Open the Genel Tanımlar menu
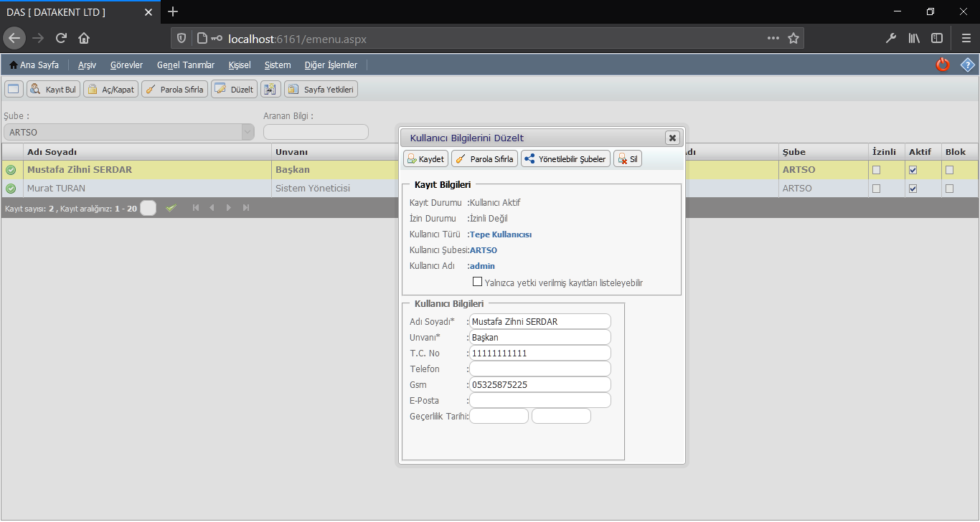The width and height of the screenshot is (980, 522). click(x=185, y=65)
